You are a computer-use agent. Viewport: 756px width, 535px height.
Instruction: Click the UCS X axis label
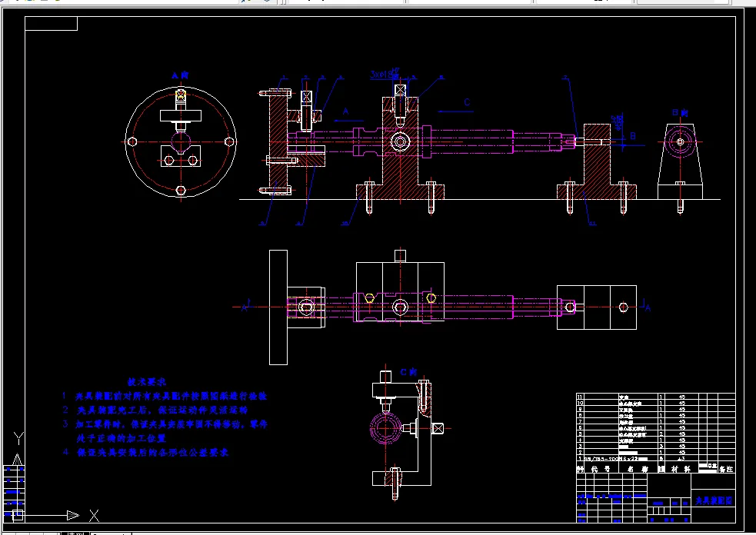point(94,516)
